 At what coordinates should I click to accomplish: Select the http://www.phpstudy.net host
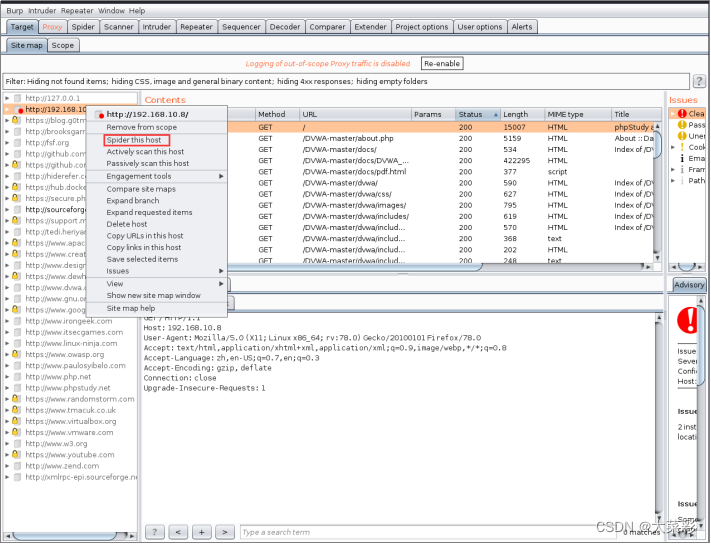pyautogui.click(x=68, y=388)
